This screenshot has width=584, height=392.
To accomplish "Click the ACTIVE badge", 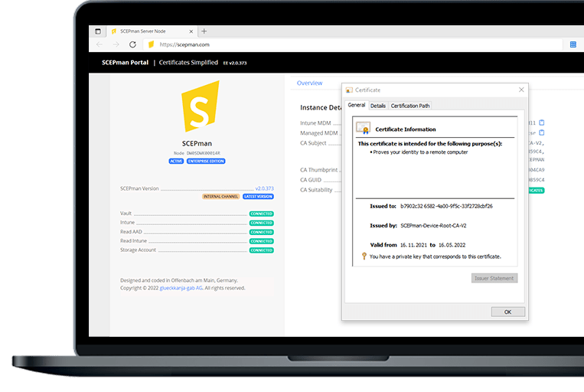I will click(176, 162).
